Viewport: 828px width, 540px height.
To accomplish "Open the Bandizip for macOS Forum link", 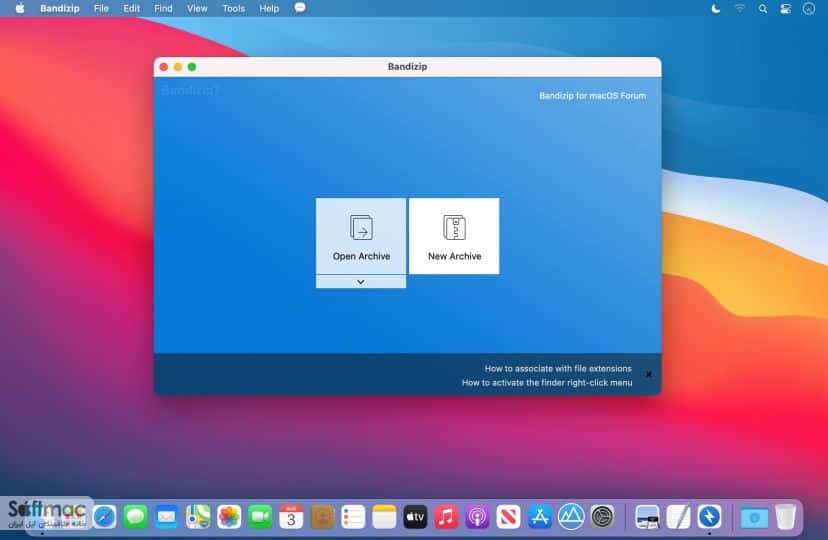I will point(592,96).
